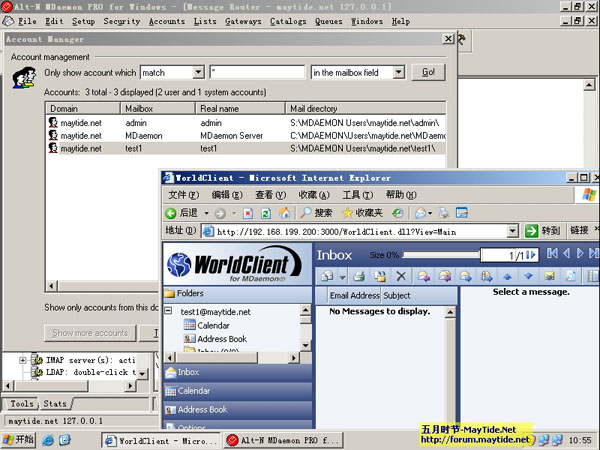Open Address Book in folder tree
The height and width of the screenshot is (450, 600).
click(221, 339)
